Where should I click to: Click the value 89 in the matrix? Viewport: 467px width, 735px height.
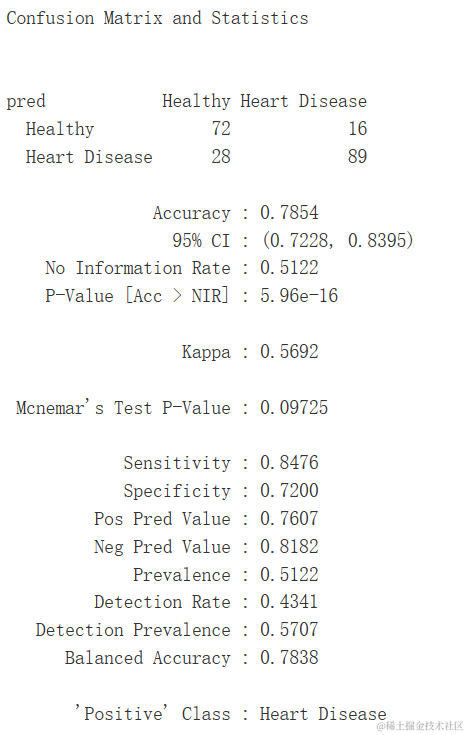point(357,157)
